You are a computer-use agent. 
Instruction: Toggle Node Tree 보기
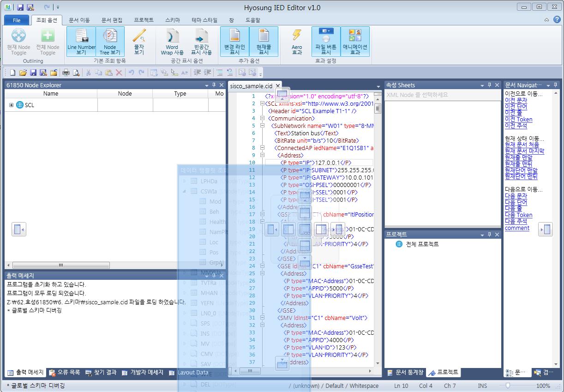pyautogui.click(x=110, y=42)
